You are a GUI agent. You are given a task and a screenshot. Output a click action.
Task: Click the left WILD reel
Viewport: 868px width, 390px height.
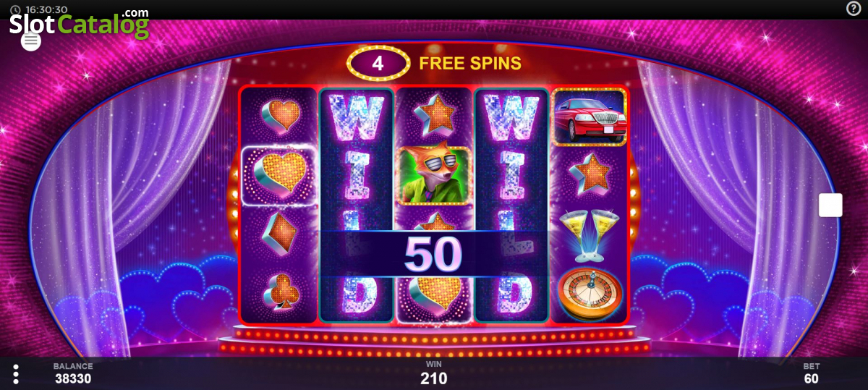coord(357,205)
